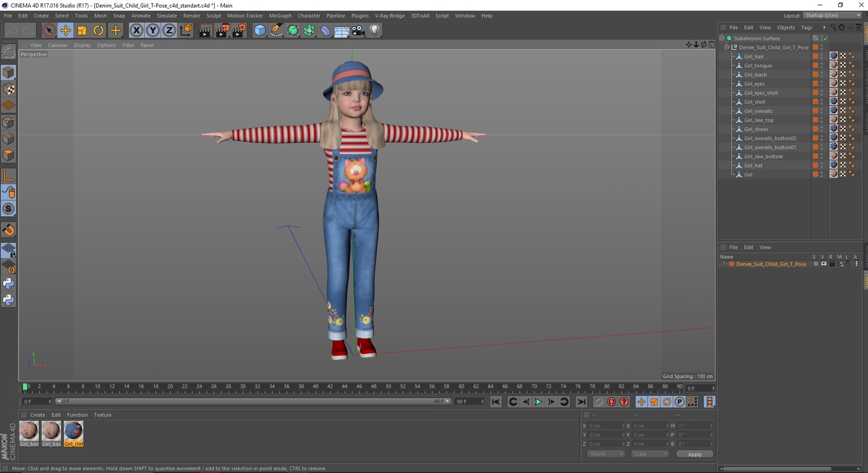Open the V-Ray Bridge menu
Screen dimensions: 868x473
point(390,15)
